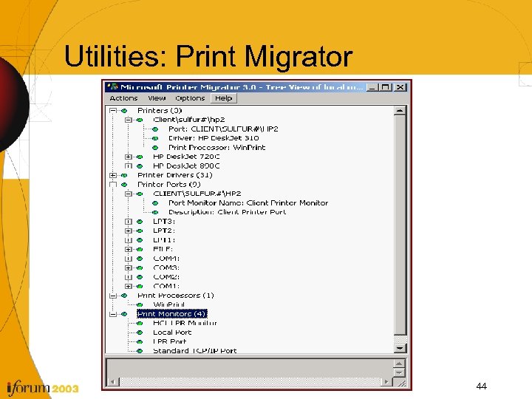Click the green icon beside Print Processors (1)
This screenshot has height=399, width=532.
(x=124, y=296)
